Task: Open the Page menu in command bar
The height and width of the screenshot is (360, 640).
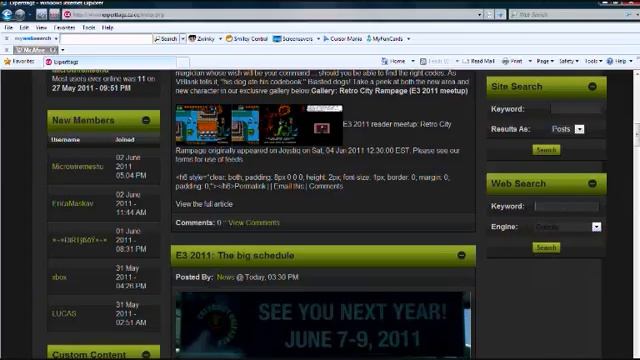Action: [x=545, y=61]
